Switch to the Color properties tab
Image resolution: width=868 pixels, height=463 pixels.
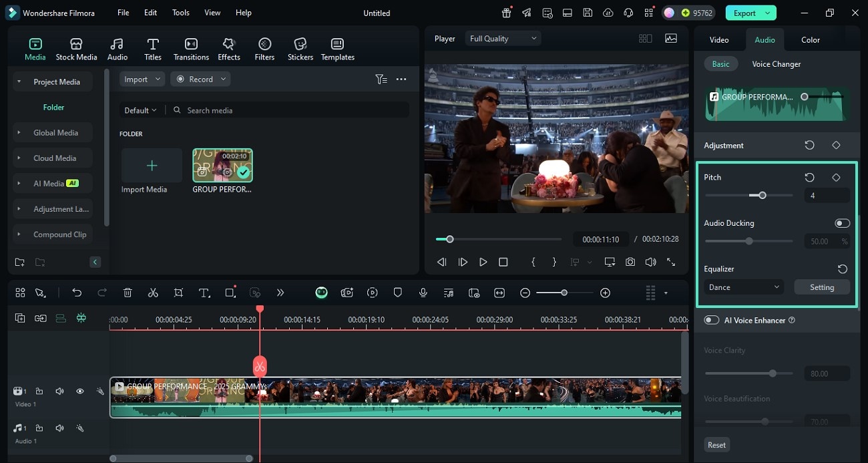coord(811,39)
